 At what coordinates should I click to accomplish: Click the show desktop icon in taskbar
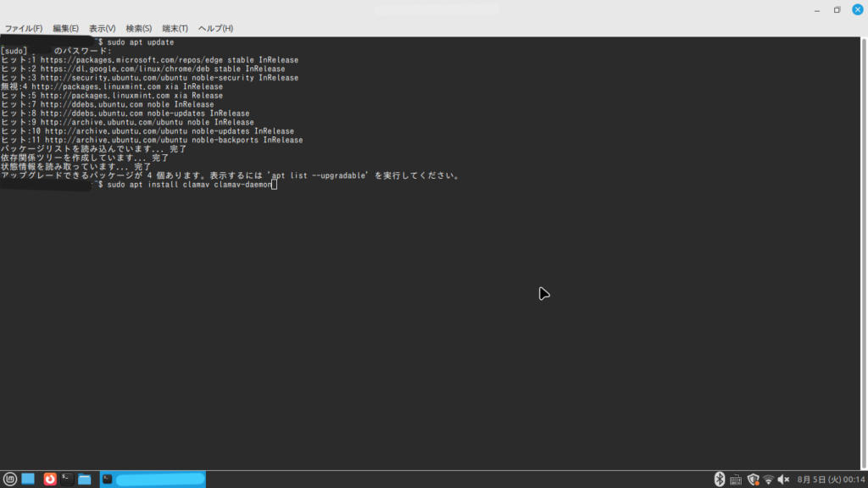(x=28, y=479)
